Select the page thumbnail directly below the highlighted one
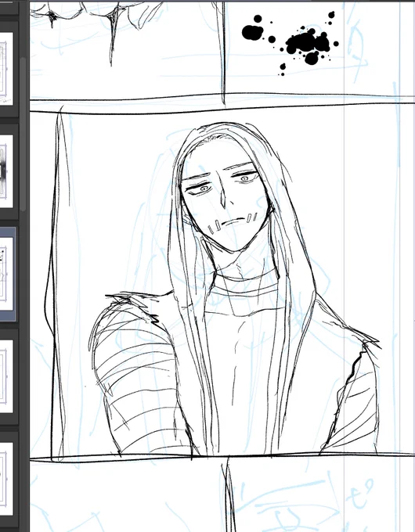415x532 pixels. click(6, 376)
